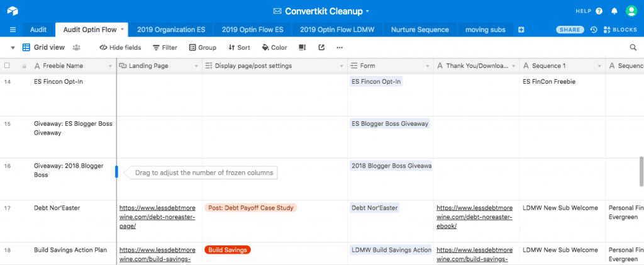Open collaborators people icon next to Grid view

point(76,48)
